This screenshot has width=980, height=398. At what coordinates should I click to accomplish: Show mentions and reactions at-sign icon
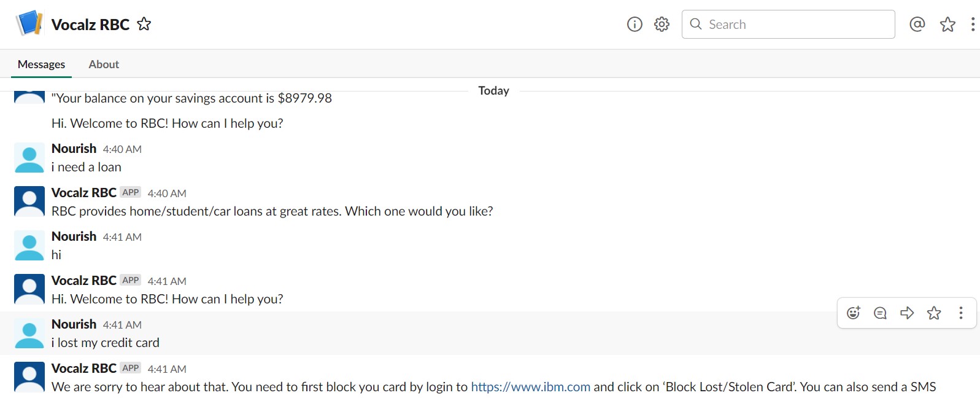coord(917,24)
